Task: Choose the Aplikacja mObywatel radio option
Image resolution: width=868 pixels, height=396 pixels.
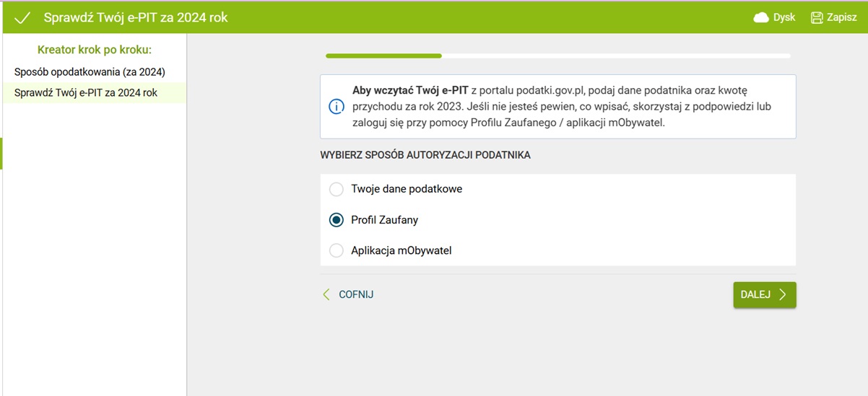Action: pyautogui.click(x=336, y=251)
